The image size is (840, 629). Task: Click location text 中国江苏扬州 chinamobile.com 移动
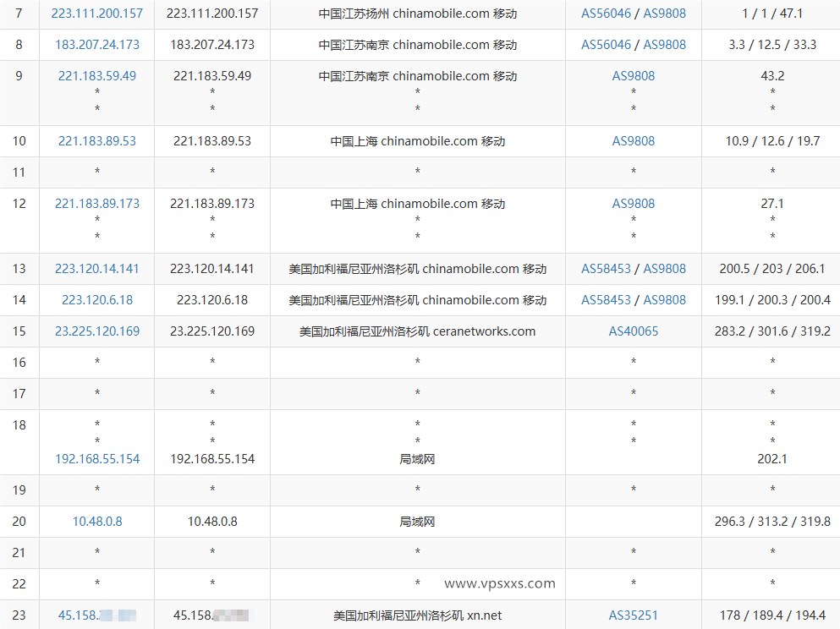418,14
